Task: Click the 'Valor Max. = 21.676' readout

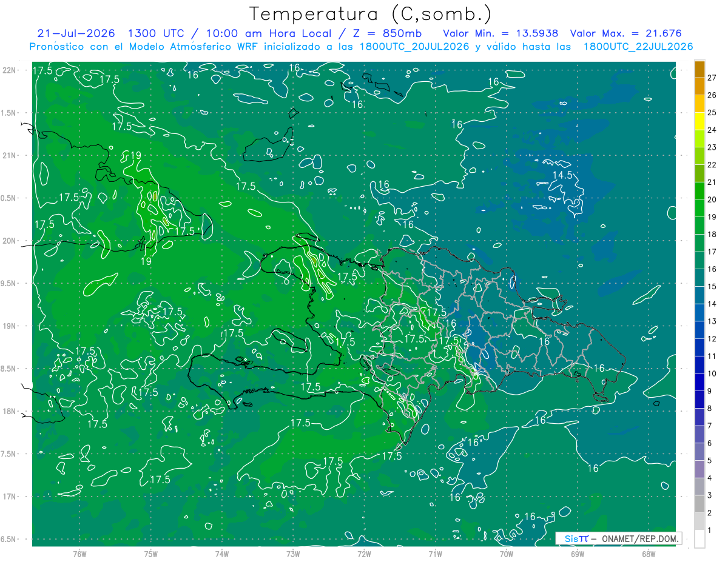Action: pyautogui.click(x=627, y=33)
